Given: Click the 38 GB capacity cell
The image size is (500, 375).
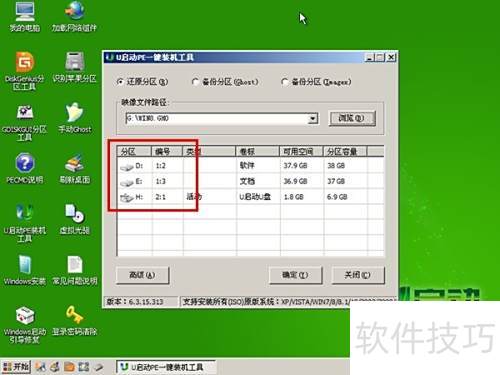Looking at the screenshot, I should click(336, 166).
